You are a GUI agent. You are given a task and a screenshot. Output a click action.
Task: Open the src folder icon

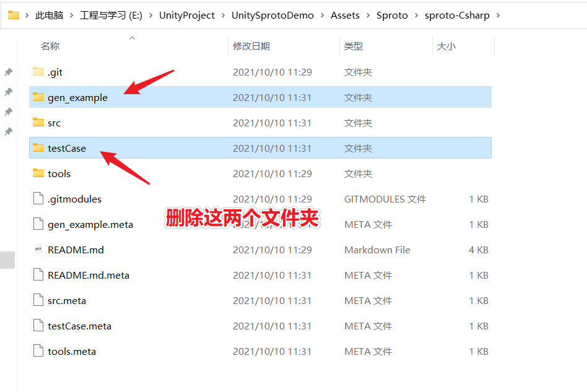coord(37,123)
